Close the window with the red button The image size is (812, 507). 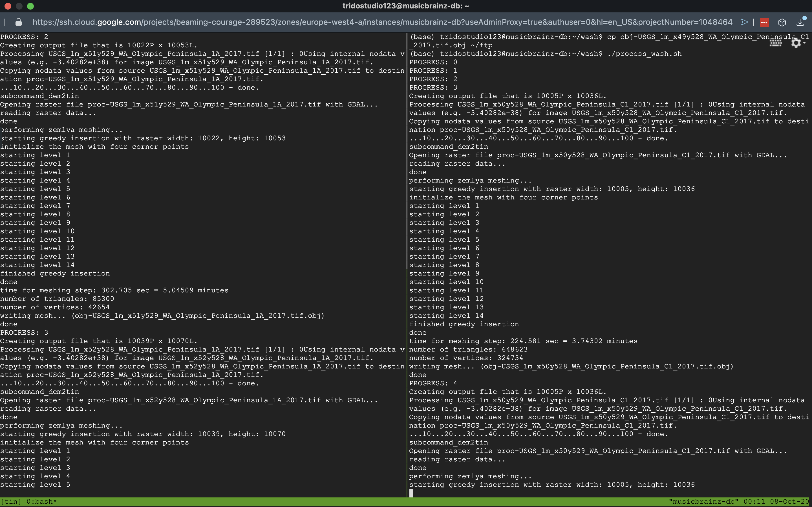[x=8, y=6]
